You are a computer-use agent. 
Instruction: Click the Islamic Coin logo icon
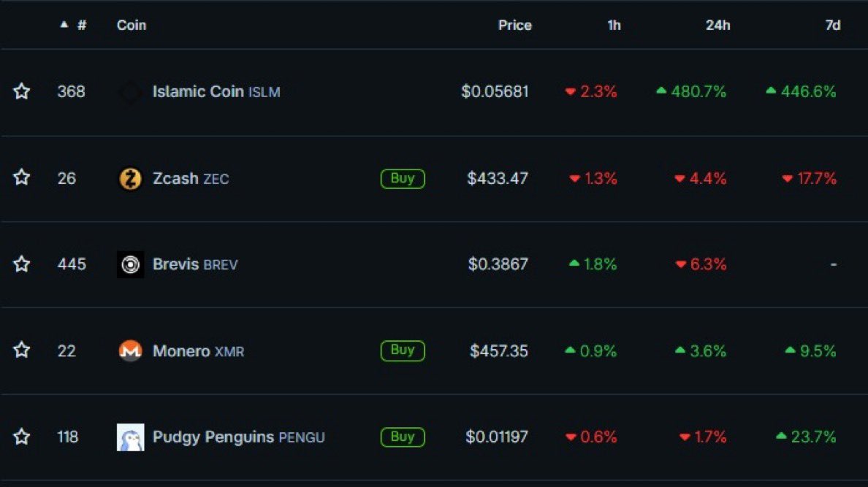130,92
